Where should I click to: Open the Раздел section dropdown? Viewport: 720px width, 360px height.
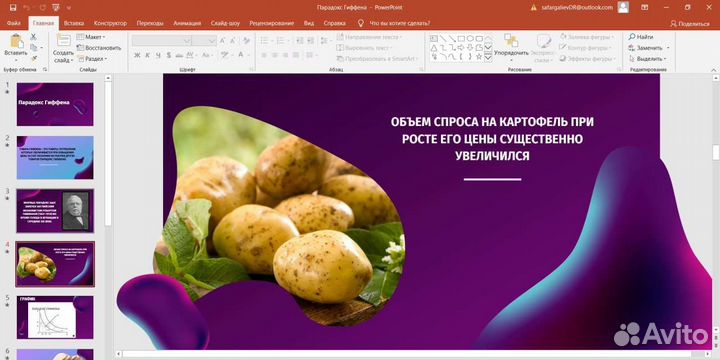(92, 59)
